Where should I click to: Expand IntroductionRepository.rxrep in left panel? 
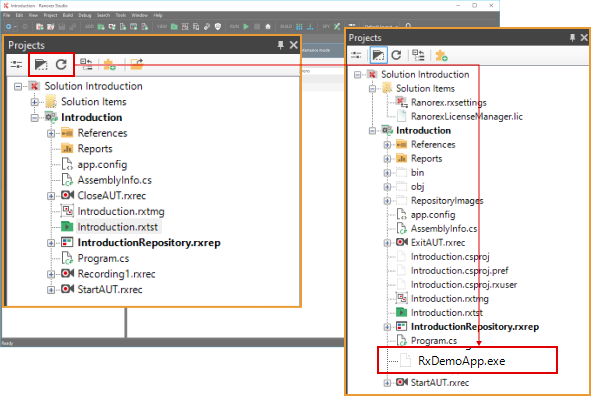coord(51,243)
